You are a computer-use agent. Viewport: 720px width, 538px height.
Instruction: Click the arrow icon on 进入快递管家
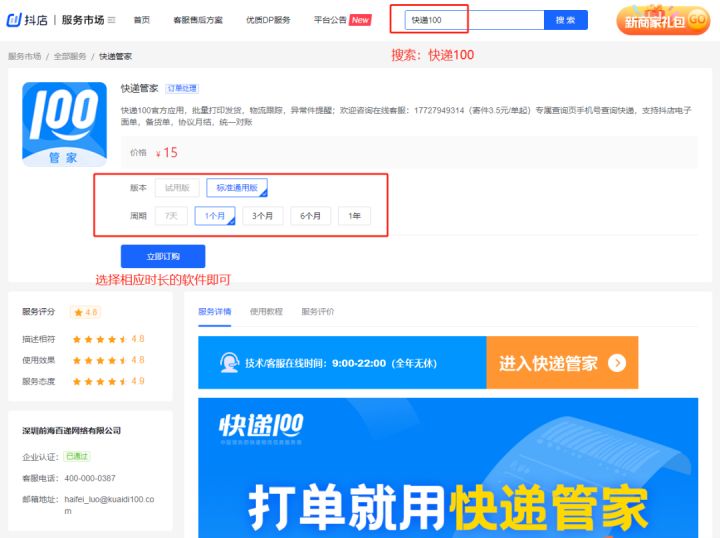click(617, 363)
